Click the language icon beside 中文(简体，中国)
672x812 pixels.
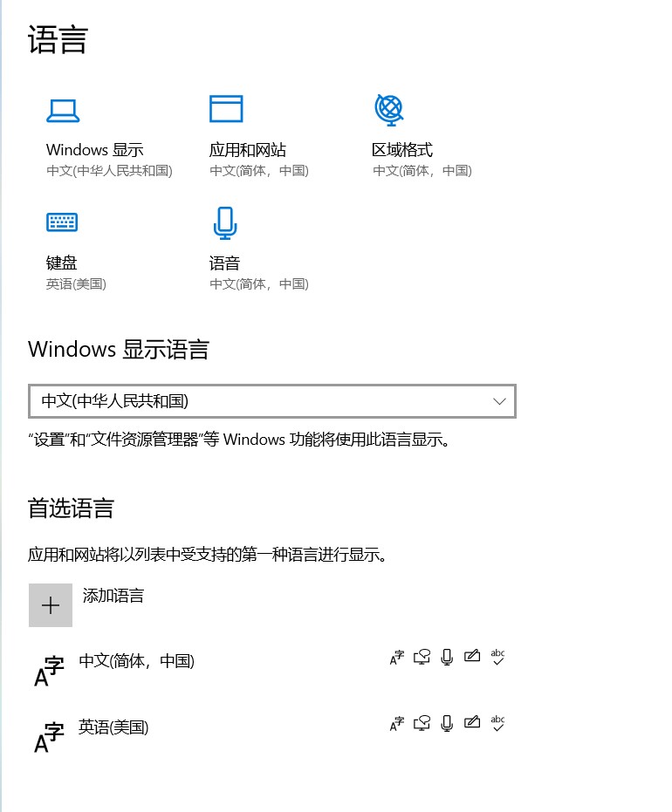(x=49, y=672)
